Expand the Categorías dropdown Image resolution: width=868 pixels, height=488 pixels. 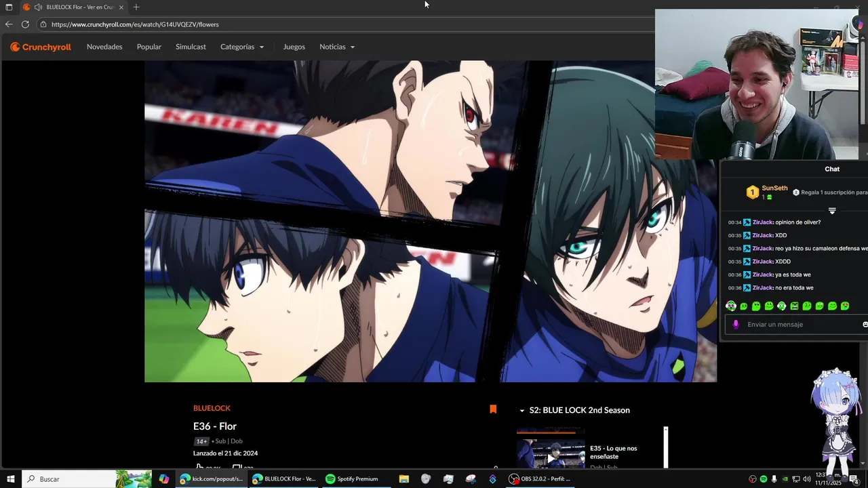(x=242, y=47)
